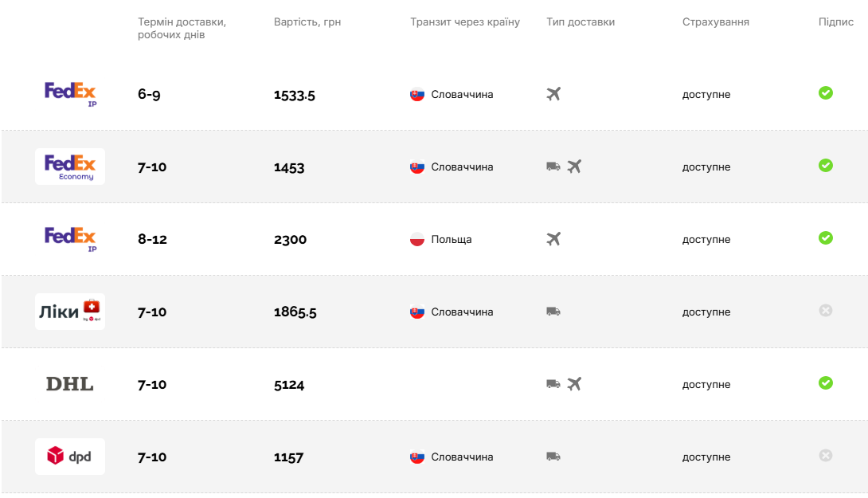Viewport: 868px width, 498px height.
Task: Click the FedEx Economy logo
Action: click(70, 167)
